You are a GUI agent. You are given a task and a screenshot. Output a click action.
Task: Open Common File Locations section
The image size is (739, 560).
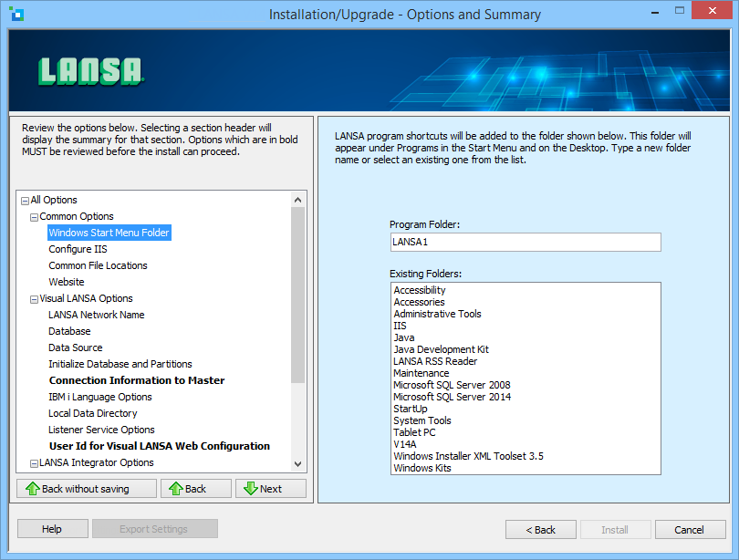[x=98, y=265]
